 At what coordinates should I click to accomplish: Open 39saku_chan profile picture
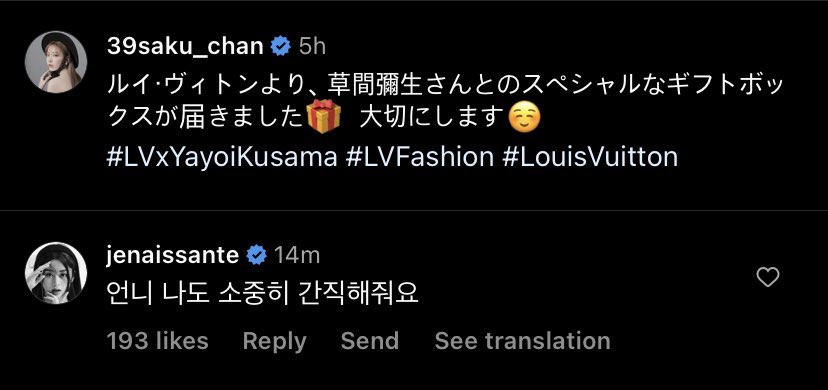[x=56, y=62]
